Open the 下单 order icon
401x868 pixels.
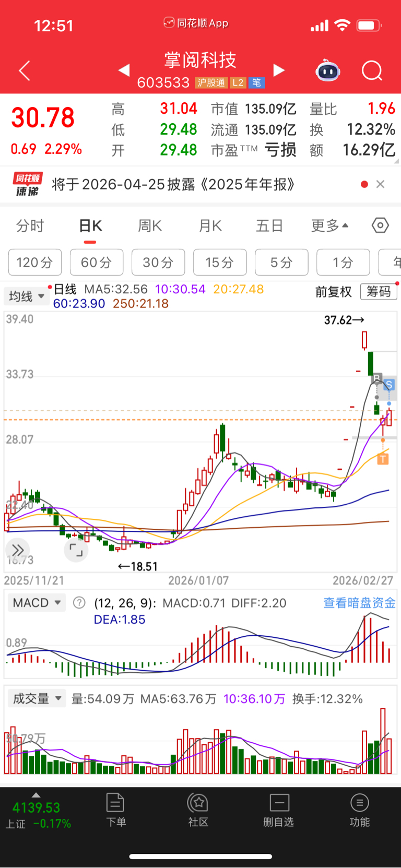tap(115, 810)
